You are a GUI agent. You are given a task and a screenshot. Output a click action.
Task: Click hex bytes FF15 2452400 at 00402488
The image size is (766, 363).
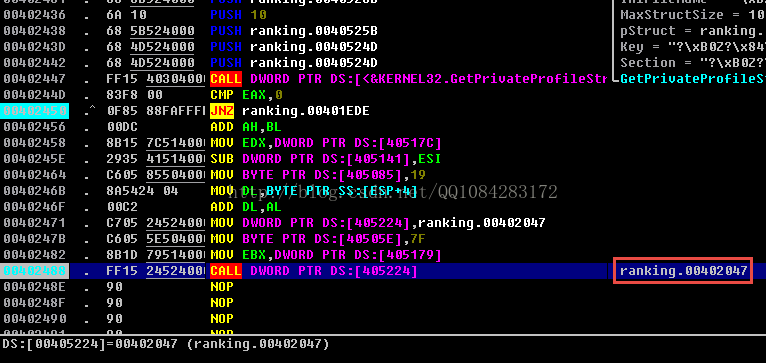156,271
